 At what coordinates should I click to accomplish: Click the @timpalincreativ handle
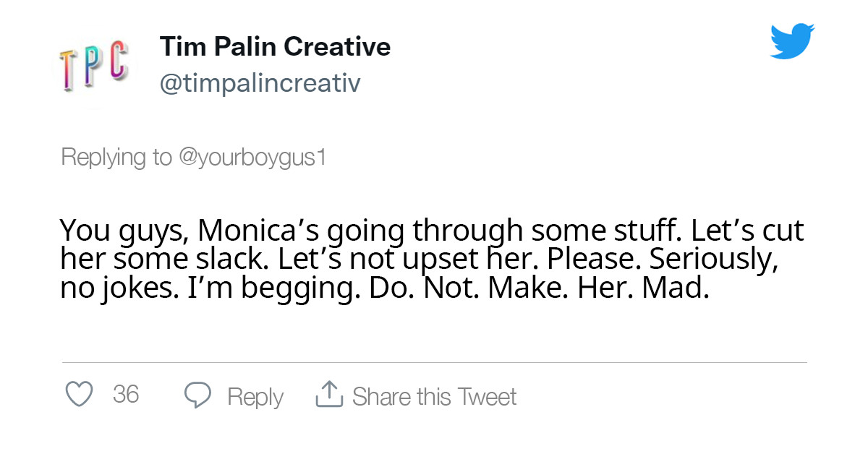(260, 84)
